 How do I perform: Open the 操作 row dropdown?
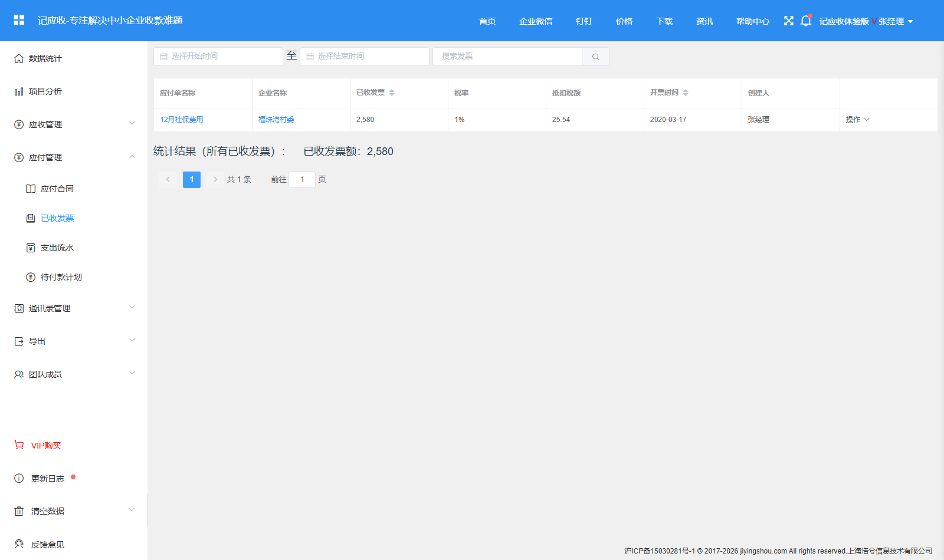point(857,119)
